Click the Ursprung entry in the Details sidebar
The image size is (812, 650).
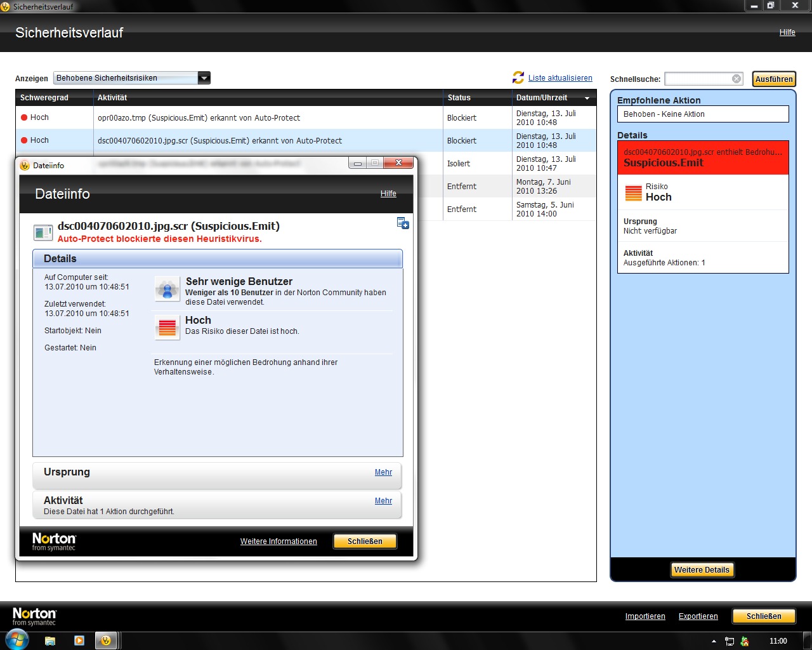pyautogui.click(x=703, y=226)
